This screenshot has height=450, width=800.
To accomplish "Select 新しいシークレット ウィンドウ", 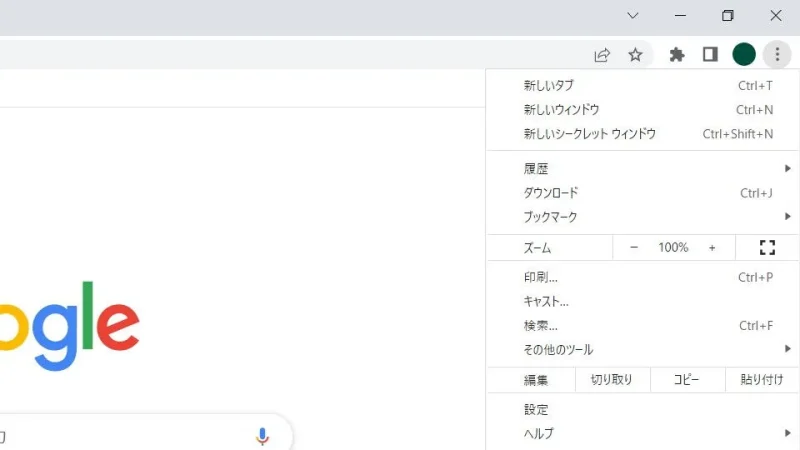I will (x=640, y=134).
